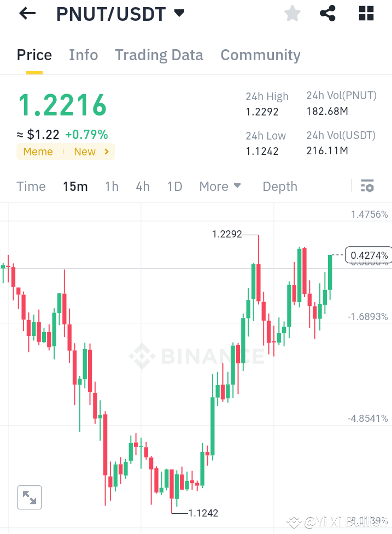Image resolution: width=392 pixels, height=534 pixels.
Task: Toggle the star to favorite PNUT/USDT
Action: pos(292,13)
